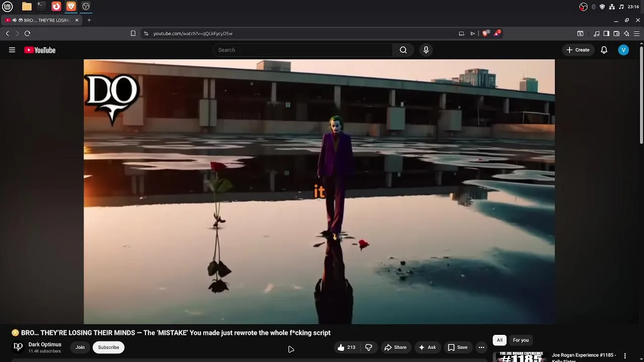The height and width of the screenshot is (362, 644).
Task: Open options menu for Joe Rogan video
Action: 625,356
